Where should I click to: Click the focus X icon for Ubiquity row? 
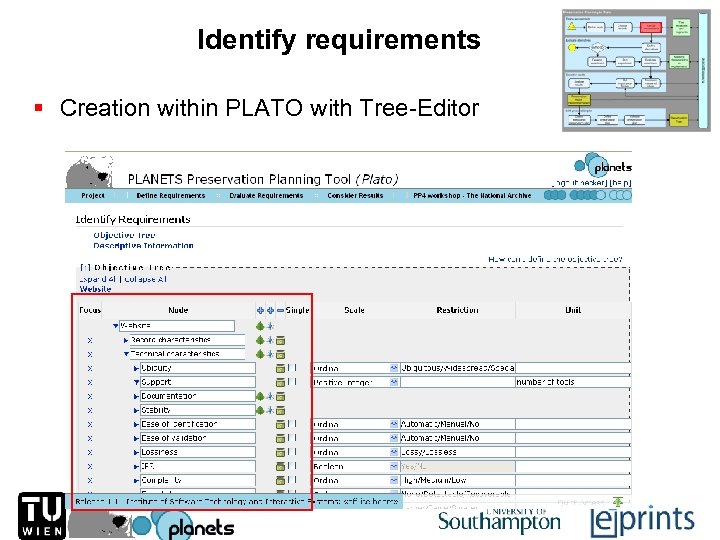click(x=90, y=368)
